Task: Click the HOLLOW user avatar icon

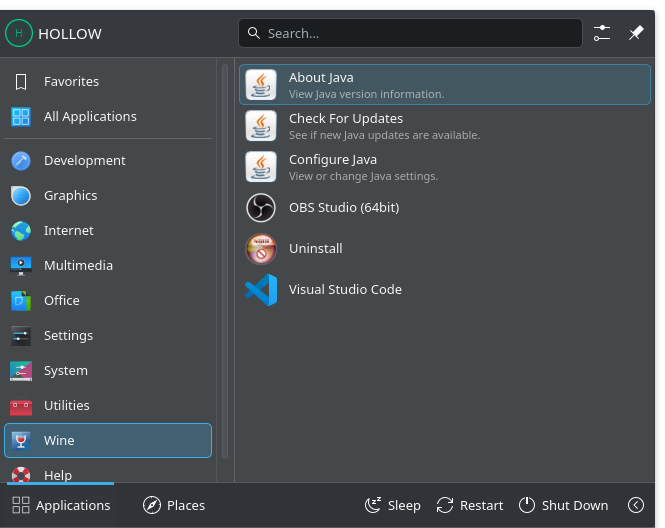Action: pyautogui.click(x=19, y=33)
